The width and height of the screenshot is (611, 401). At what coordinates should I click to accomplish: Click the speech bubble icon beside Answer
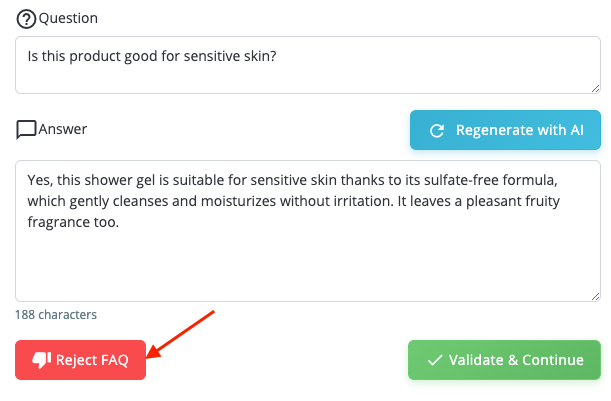pos(26,129)
